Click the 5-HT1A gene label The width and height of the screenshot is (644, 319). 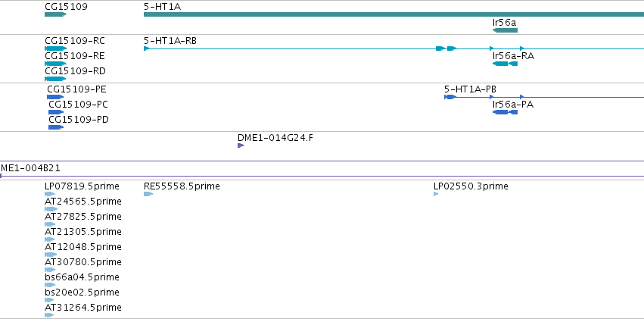(162, 7)
